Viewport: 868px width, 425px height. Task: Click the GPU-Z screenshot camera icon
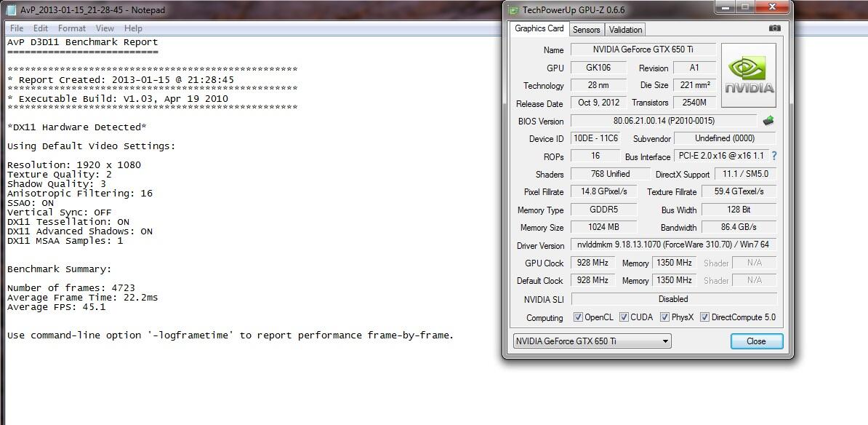tap(774, 28)
